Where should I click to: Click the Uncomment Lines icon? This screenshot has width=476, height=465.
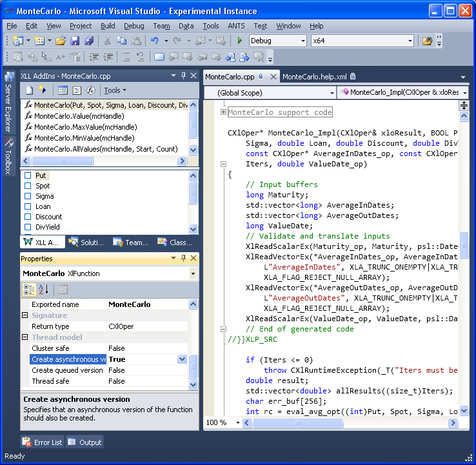click(140, 57)
